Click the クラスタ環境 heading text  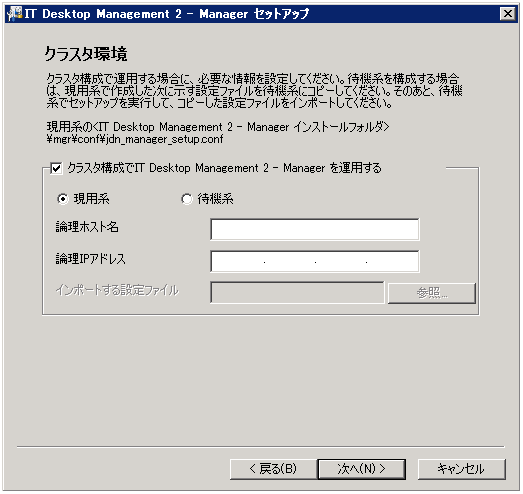click(86, 54)
